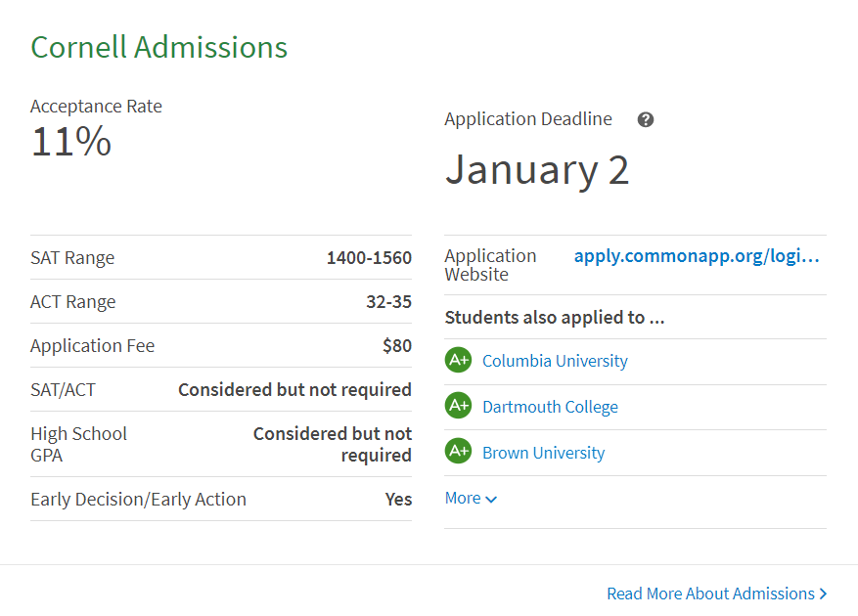
Task: Click the Cornell Admissions heading
Action: (158, 47)
